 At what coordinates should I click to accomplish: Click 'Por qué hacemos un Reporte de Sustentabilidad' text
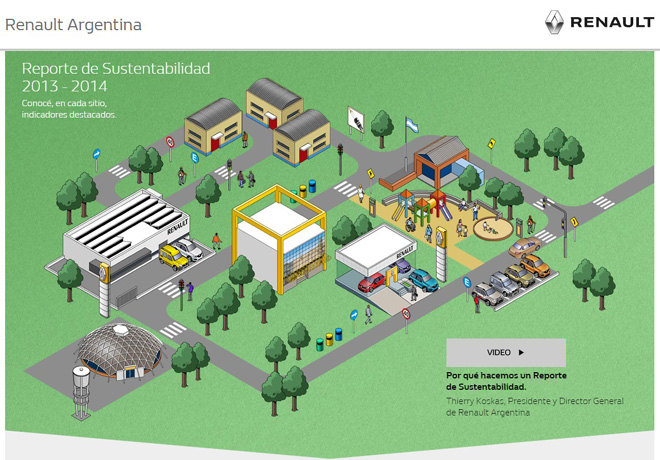click(500, 380)
